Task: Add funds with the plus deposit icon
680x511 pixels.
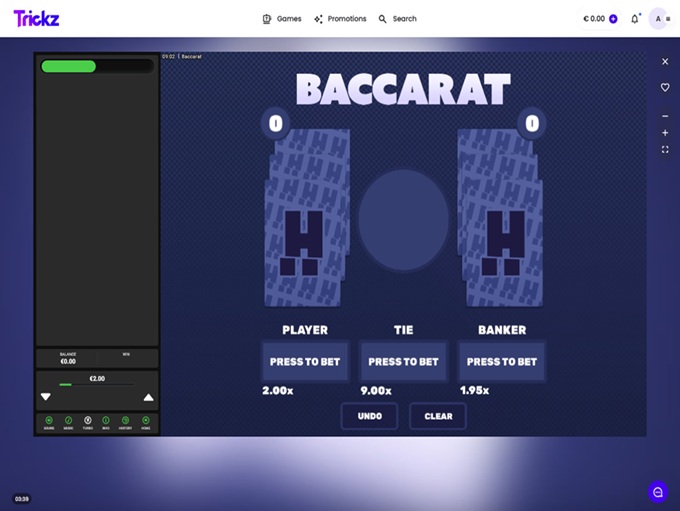Action: [613, 19]
